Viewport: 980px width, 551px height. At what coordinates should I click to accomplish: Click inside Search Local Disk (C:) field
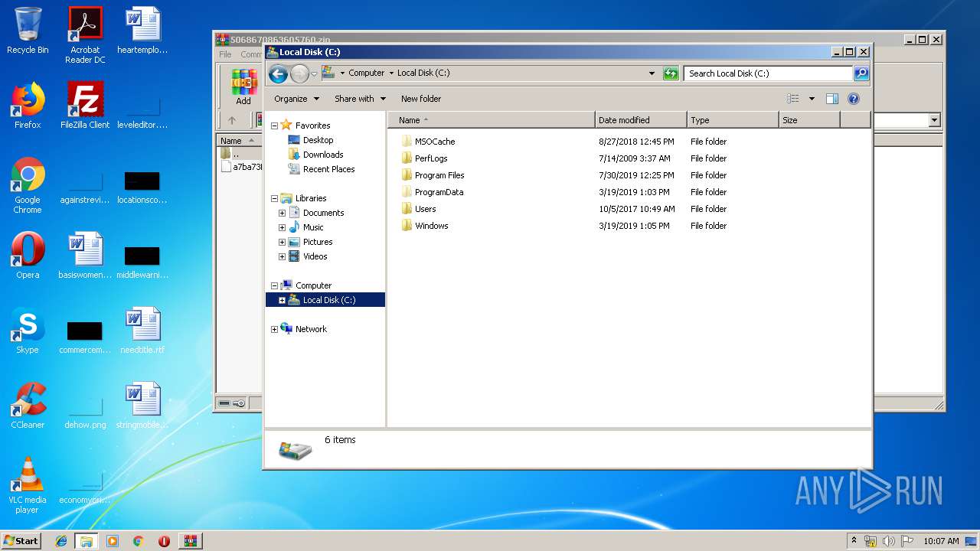[768, 73]
